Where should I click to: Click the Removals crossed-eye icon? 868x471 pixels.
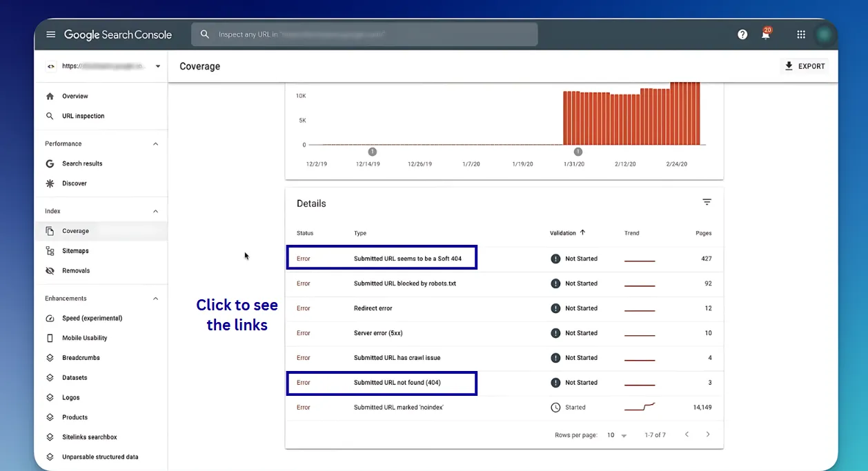tap(50, 271)
